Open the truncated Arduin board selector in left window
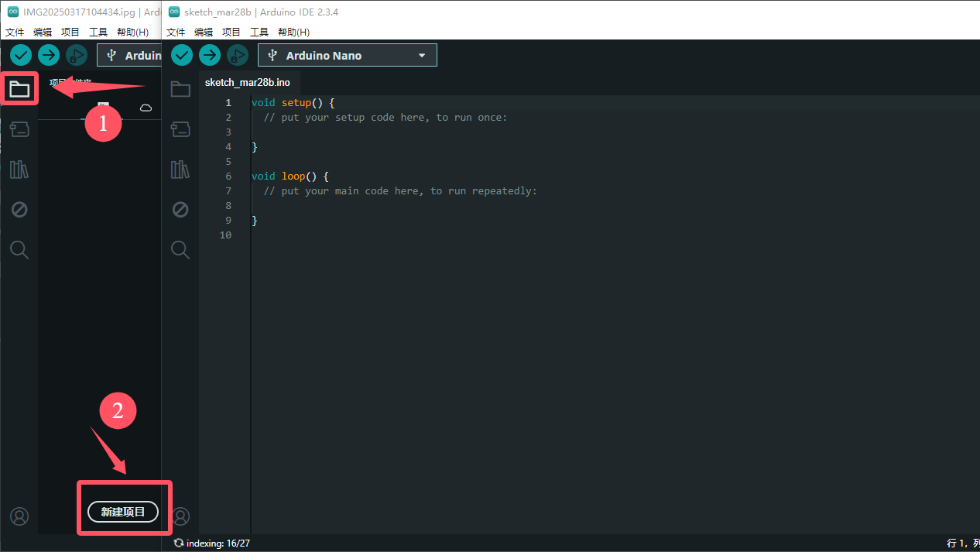Image resolution: width=980 pixels, height=552 pixels. (129, 55)
